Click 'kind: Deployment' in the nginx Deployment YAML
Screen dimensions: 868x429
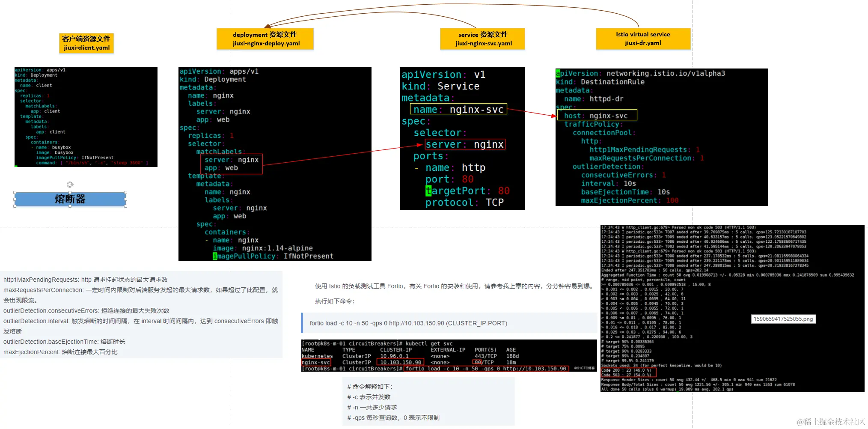(213, 79)
